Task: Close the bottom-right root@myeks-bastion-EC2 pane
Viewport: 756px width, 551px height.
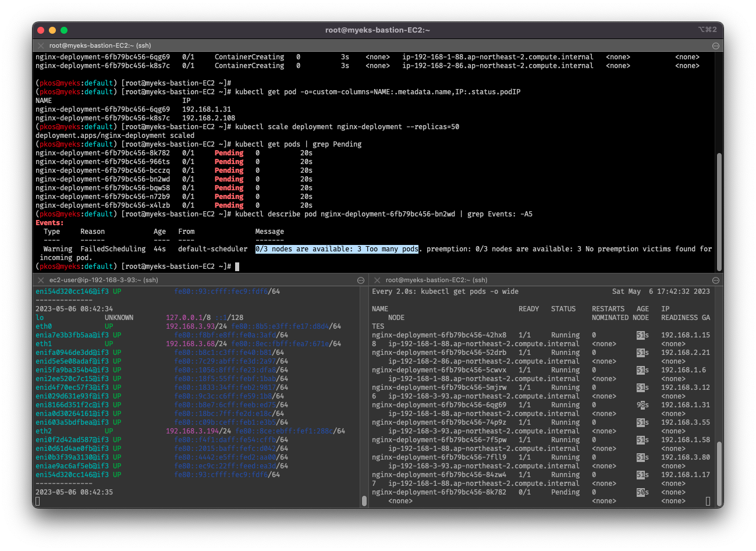Action: [x=377, y=280]
